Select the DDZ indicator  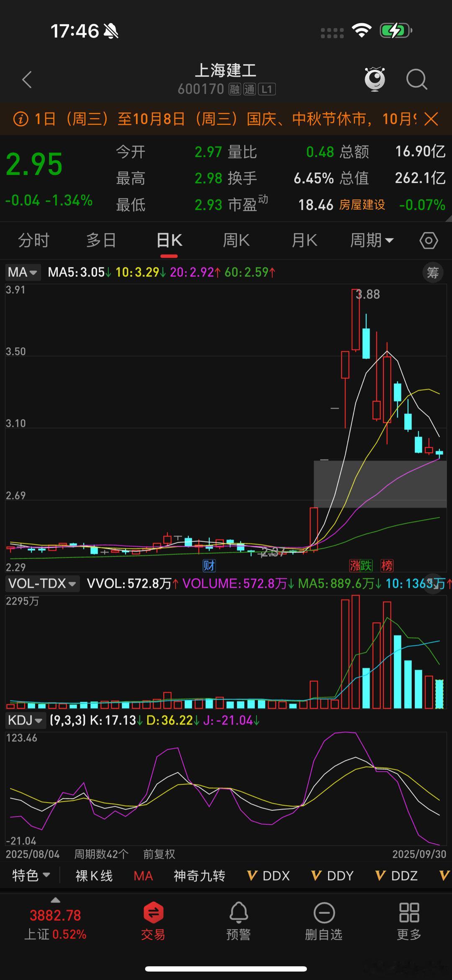pyautogui.click(x=396, y=876)
